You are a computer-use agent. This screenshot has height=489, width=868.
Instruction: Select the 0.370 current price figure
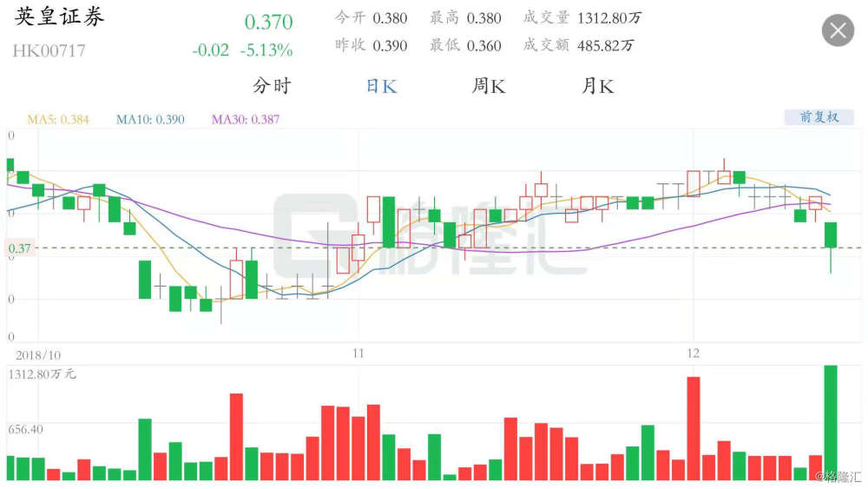268,23
